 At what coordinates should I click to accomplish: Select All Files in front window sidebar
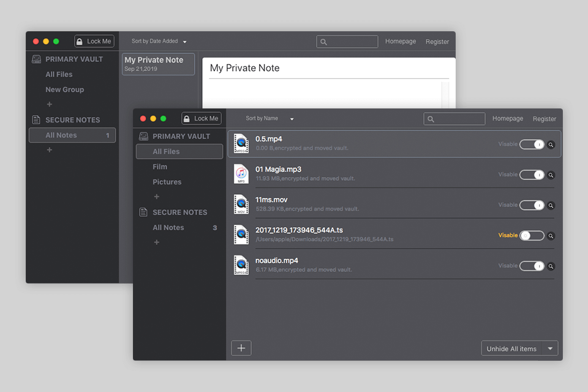pyautogui.click(x=179, y=151)
